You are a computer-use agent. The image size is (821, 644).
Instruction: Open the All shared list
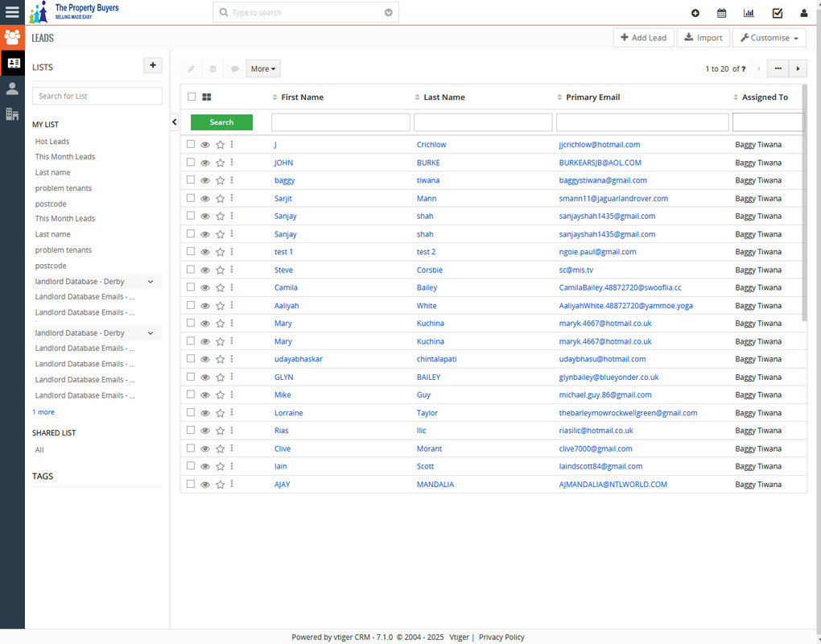coord(39,450)
